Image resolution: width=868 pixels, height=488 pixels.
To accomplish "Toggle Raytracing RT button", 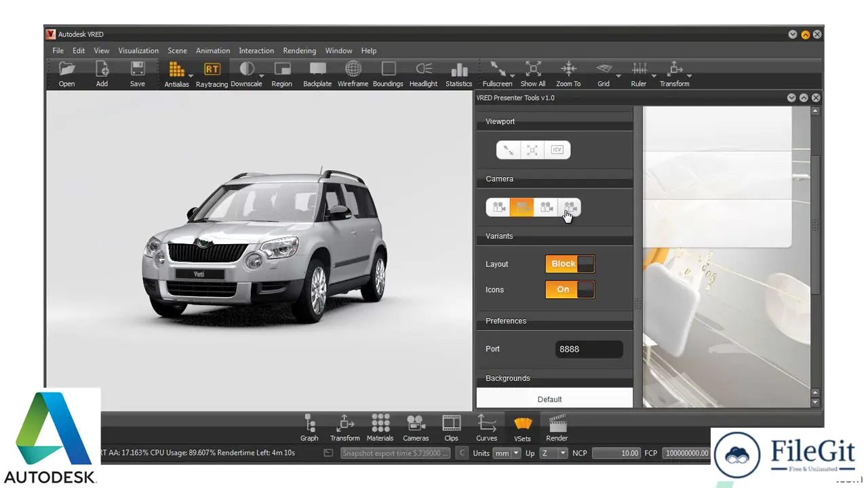I will (x=212, y=74).
